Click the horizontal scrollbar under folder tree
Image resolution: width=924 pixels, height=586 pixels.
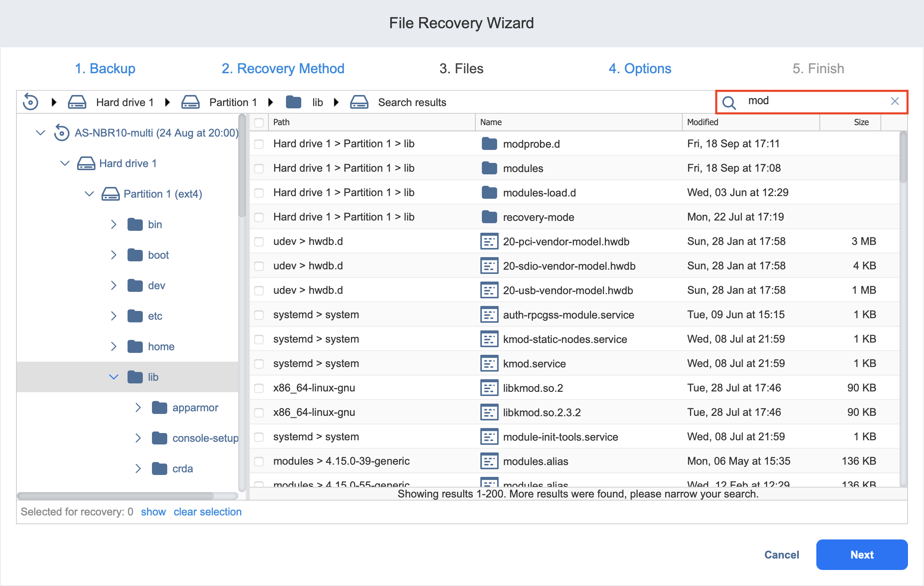[115, 496]
